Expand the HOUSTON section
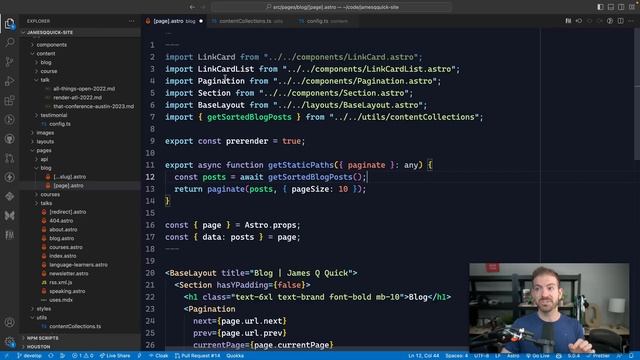This screenshot has width=640, height=360. pyautogui.click(x=80, y=347)
